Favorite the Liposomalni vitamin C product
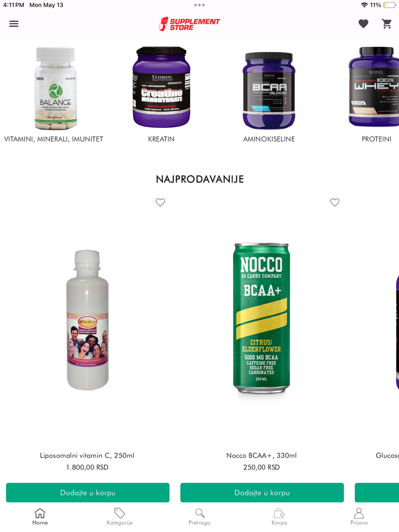 160,202
